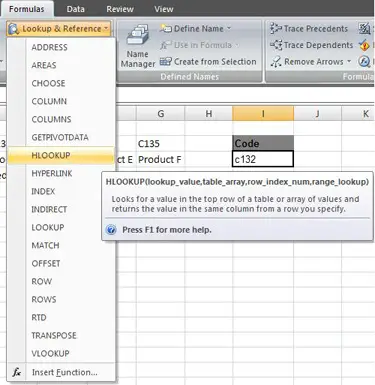Select the VLOOKUP function

point(61,353)
